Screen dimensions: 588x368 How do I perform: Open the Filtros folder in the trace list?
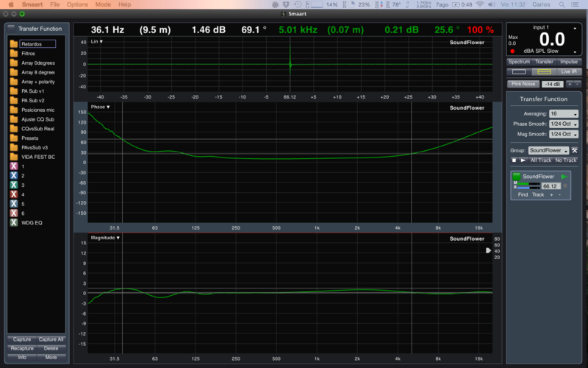tap(28, 54)
